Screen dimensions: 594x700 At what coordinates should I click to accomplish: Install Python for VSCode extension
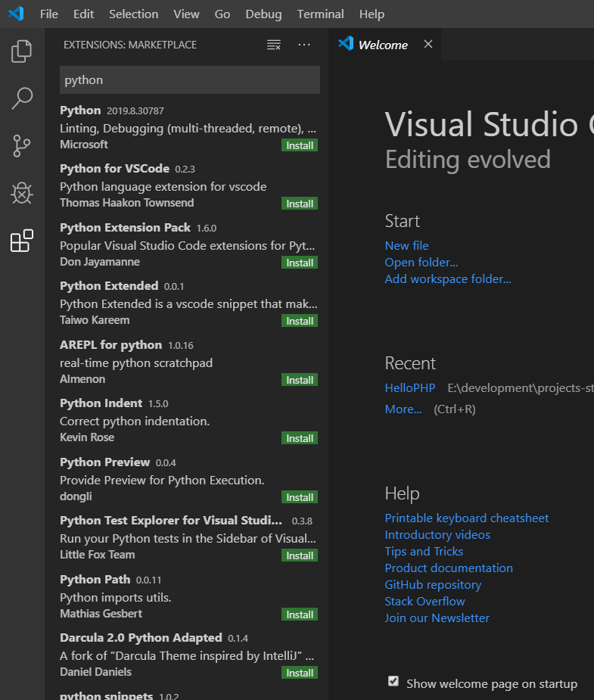click(300, 204)
